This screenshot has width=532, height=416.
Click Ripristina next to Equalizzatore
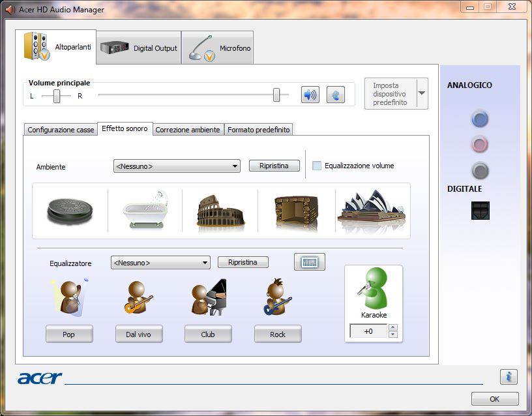pyautogui.click(x=243, y=262)
